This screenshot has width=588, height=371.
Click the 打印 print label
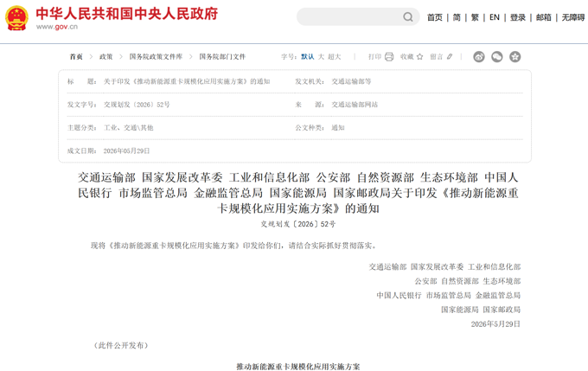pyautogui.click(x=374, y=56)
